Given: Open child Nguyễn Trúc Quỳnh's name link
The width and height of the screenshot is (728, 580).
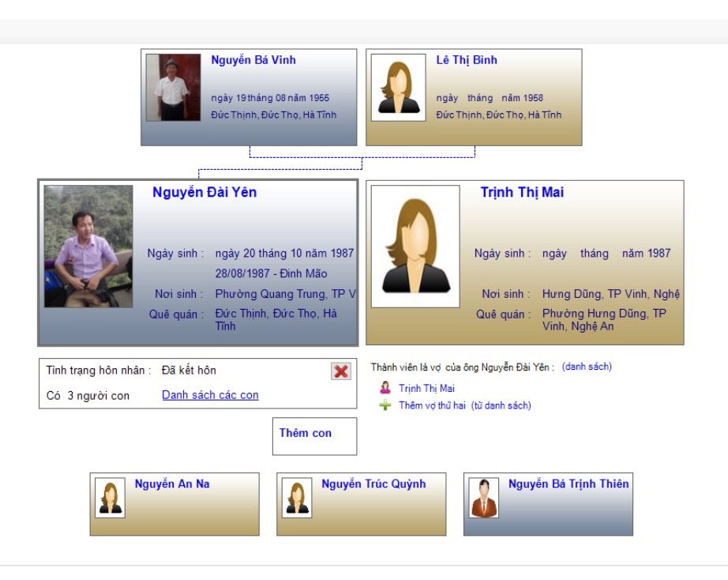Looking at the screenshot, I should (x=373, y=484).
